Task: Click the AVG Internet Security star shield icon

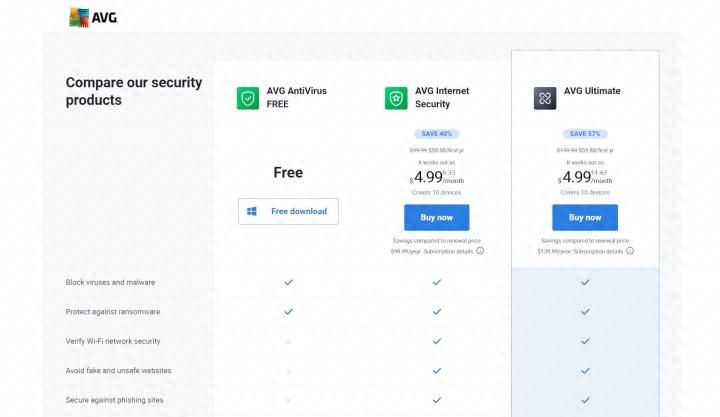Action: [x=396, y=98]
